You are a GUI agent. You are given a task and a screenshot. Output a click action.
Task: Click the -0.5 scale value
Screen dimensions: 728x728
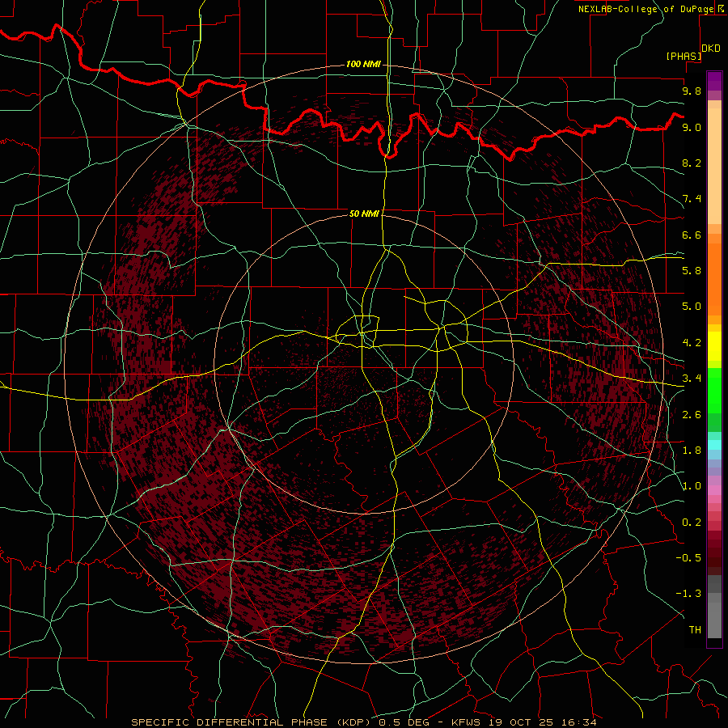pyautogui.click(x=688, y=557)
